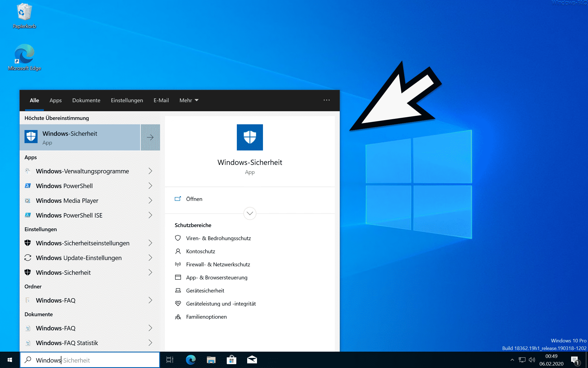Switch to the Alle search tab
This screenshot has height=368, width=588.
34,100
